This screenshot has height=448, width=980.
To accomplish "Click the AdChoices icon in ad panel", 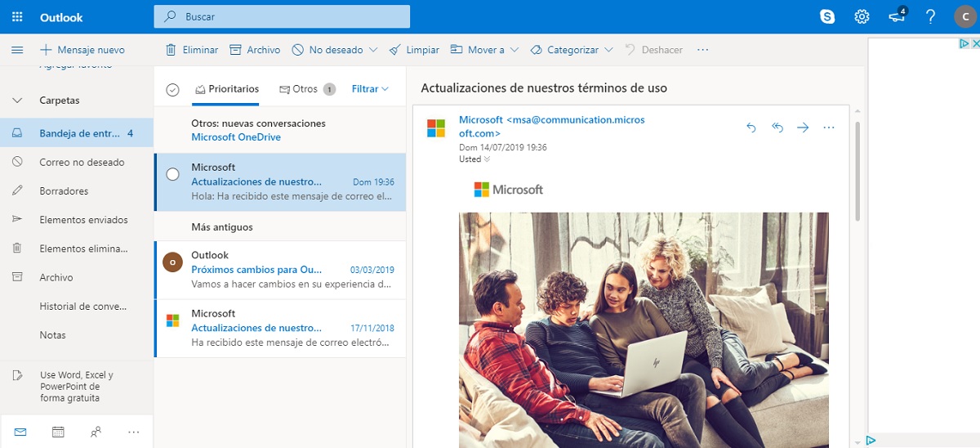I will [964, 44].
